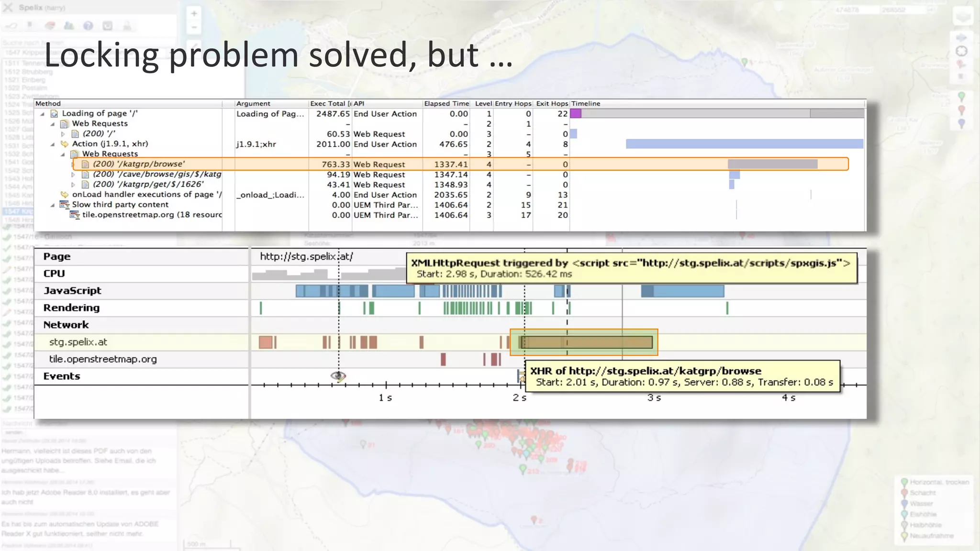Click the tile.openstreetmap.org resource icon
Image resolution: width=980 pixels, height=551 pixels.
75,215
